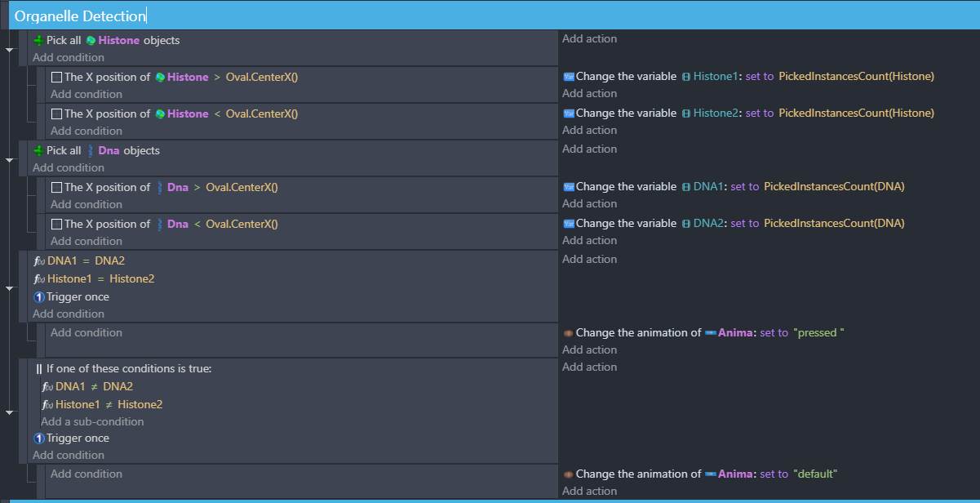
Task: Click the animation icon of the "default" action
Action: [569, 474]
